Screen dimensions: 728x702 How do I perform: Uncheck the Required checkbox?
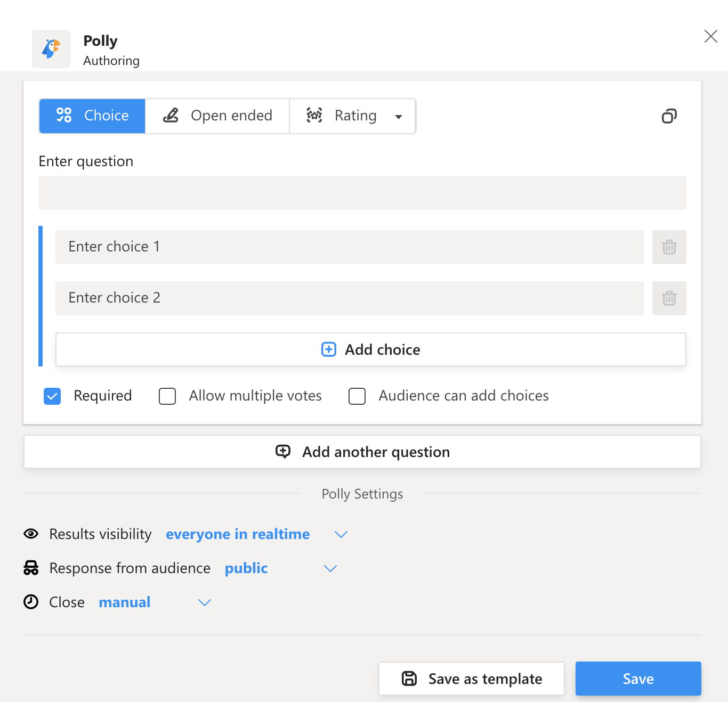(x=52, y=396)
